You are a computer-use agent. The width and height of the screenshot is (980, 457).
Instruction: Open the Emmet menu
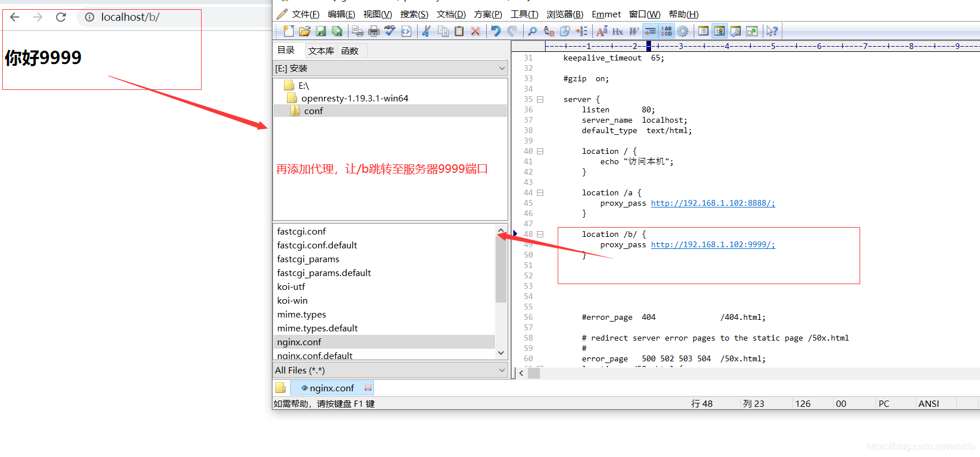click(x=606, y=14)
